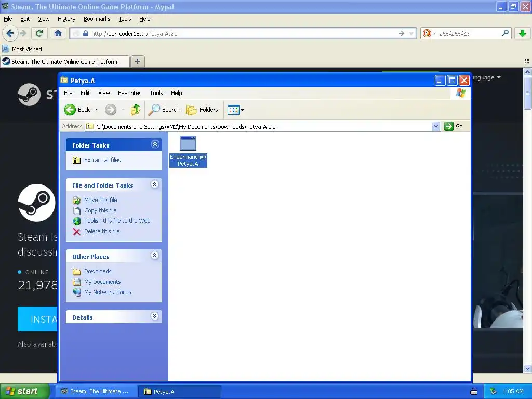Go up one folder level

(x=136, y=110)
